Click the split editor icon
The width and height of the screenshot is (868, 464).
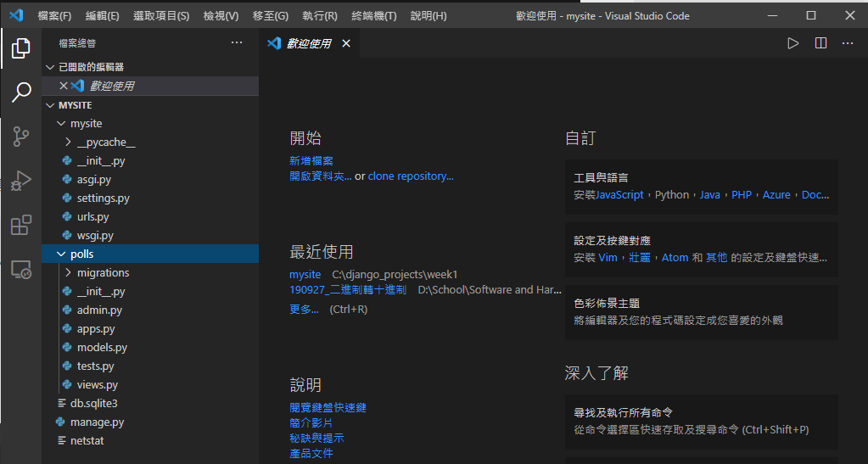tap(820, 43)
